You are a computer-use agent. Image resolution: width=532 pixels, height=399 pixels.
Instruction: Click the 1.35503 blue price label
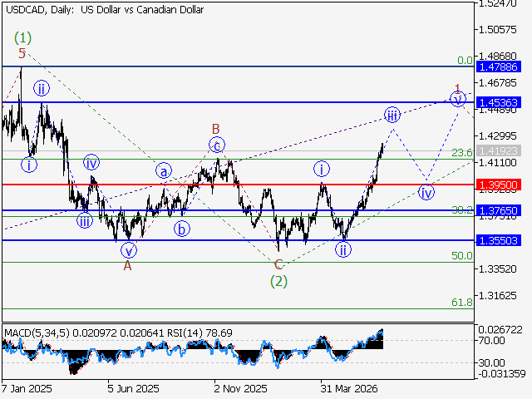point(499,240)
